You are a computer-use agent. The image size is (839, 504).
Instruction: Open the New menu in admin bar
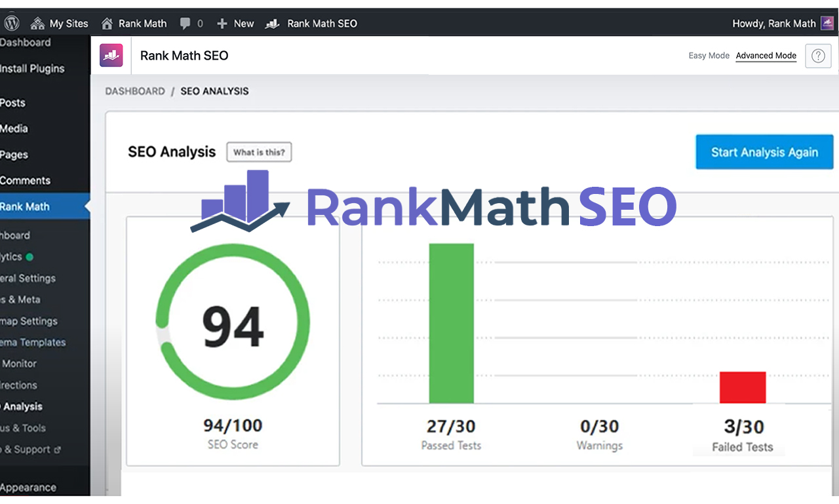[x=235, y=23]
